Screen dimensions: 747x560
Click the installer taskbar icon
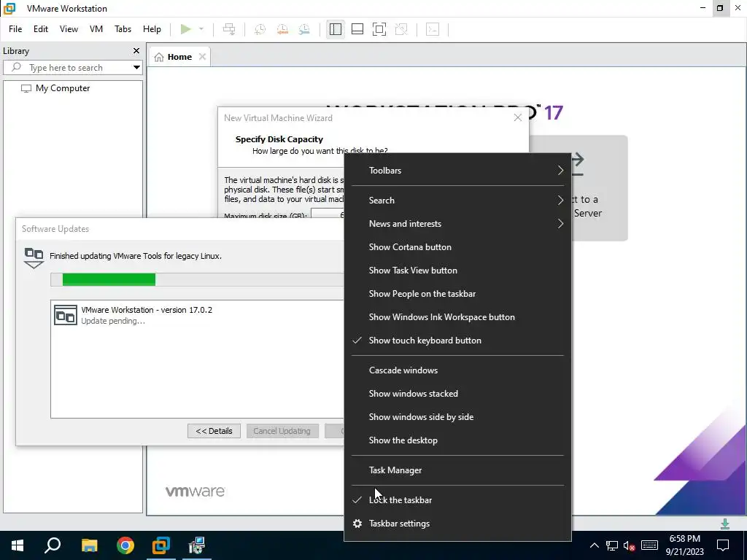[196, 545]
